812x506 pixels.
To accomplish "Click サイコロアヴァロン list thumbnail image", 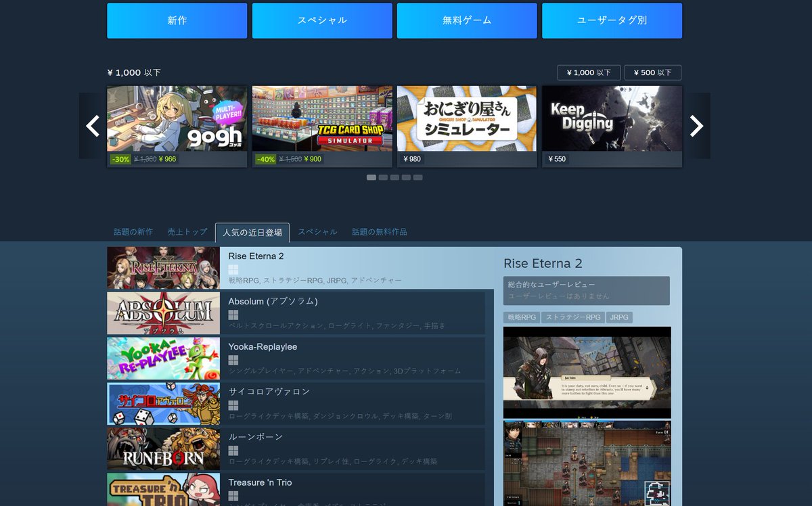I will point(163,404).
